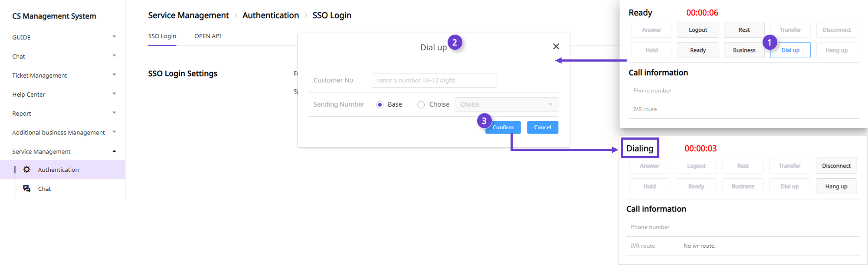Click the Authentication gear icon in sidebar

point(27,170)
